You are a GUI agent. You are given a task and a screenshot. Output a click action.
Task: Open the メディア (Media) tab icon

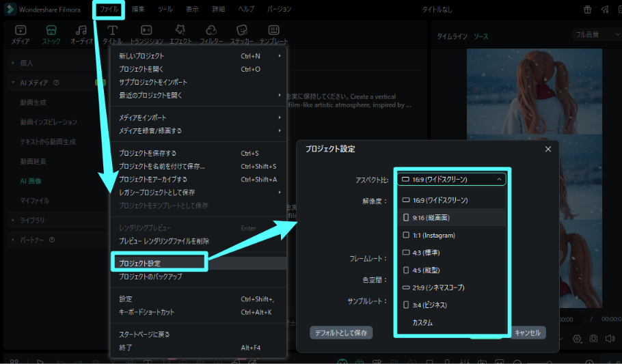(21, 31)
